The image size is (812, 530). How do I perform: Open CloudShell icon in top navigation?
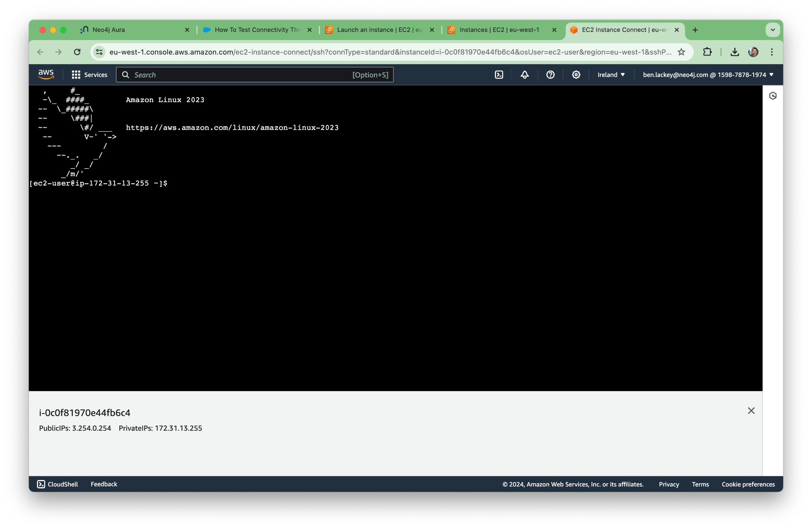(x=499, y=75)
